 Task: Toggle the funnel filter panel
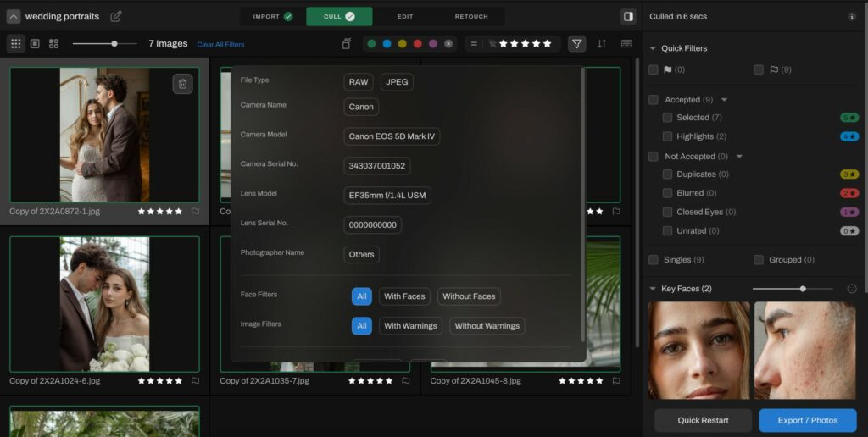click(x=576, y=44)
